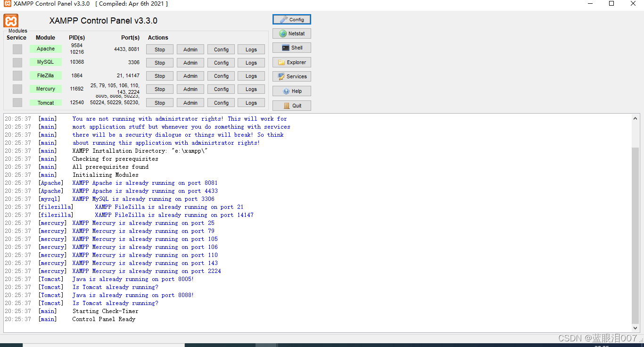The height and width of the screenshot is (347, 644).
Task: Open Admin for Mercury
Action: (x=190, y=89)
